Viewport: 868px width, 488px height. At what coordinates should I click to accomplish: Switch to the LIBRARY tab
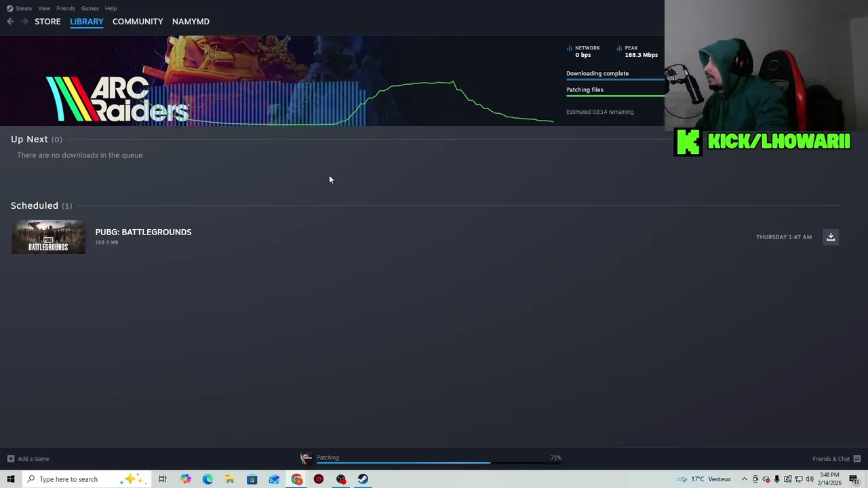point(87,22)
